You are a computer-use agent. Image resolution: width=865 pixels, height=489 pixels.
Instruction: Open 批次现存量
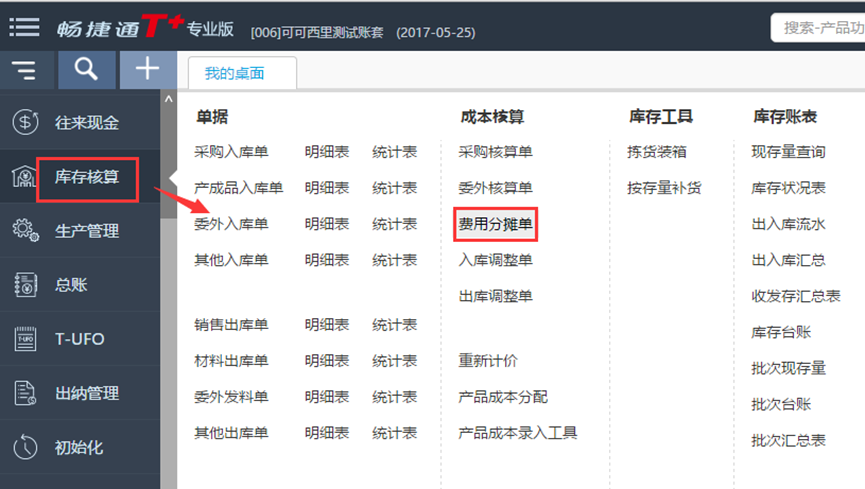(788, 368)
